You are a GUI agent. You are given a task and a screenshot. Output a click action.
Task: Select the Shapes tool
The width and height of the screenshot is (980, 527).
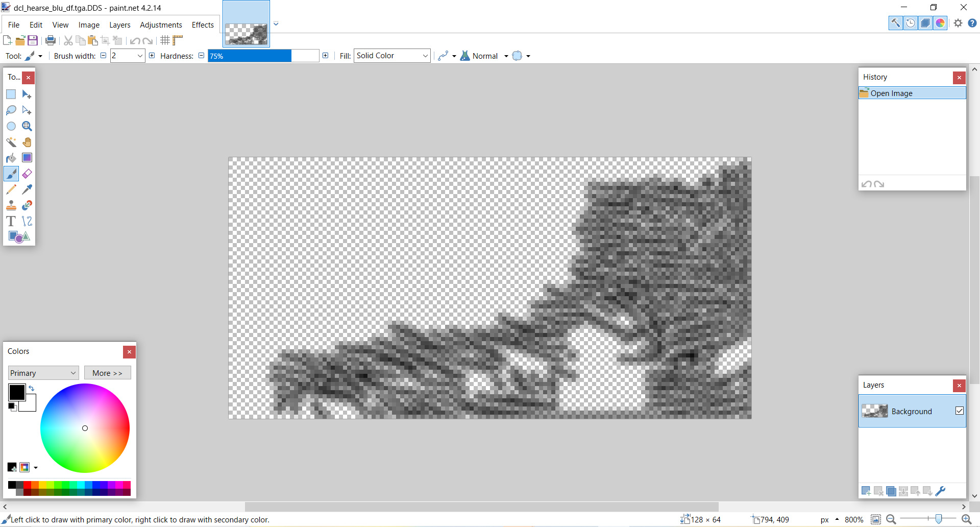[x=19, y=237]
